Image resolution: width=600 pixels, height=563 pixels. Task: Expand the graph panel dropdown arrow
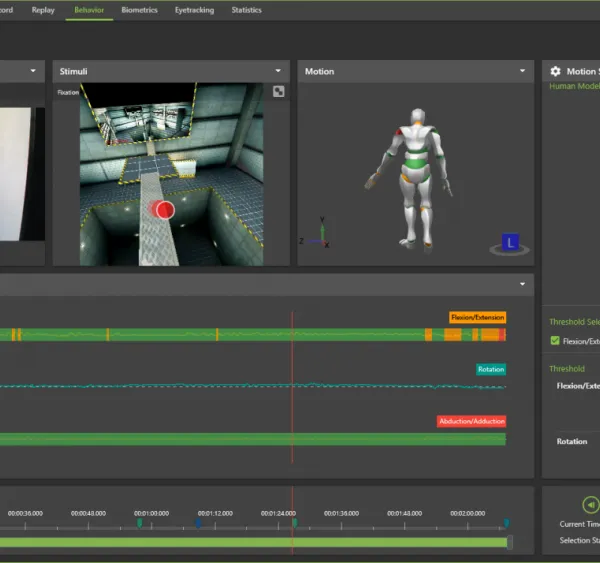point(522,284)
